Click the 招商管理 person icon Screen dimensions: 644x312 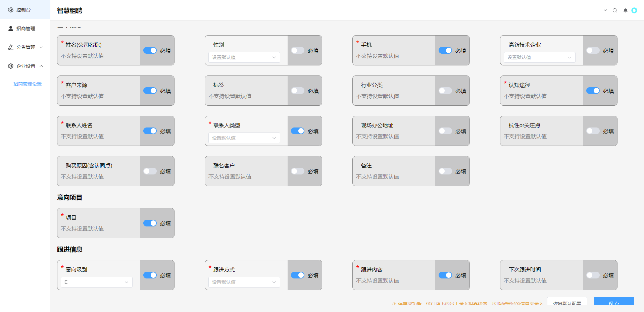tap(11, 29)
